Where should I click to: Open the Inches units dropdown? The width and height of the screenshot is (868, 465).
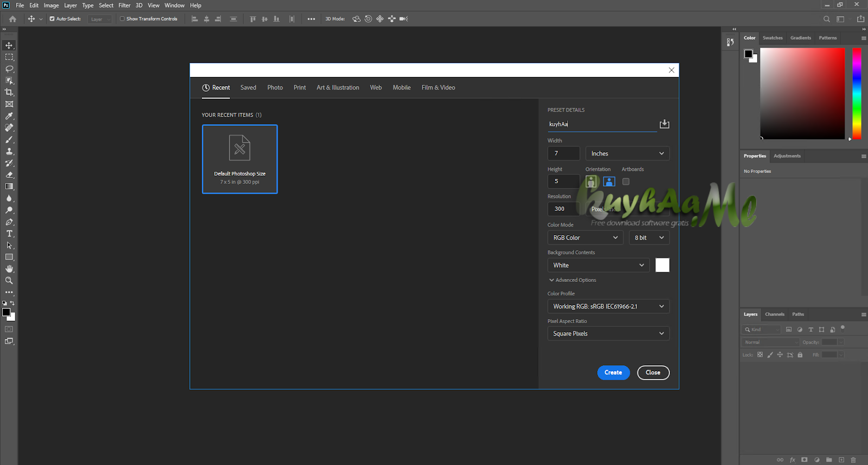pyautogui.click(x=628, y=153)
